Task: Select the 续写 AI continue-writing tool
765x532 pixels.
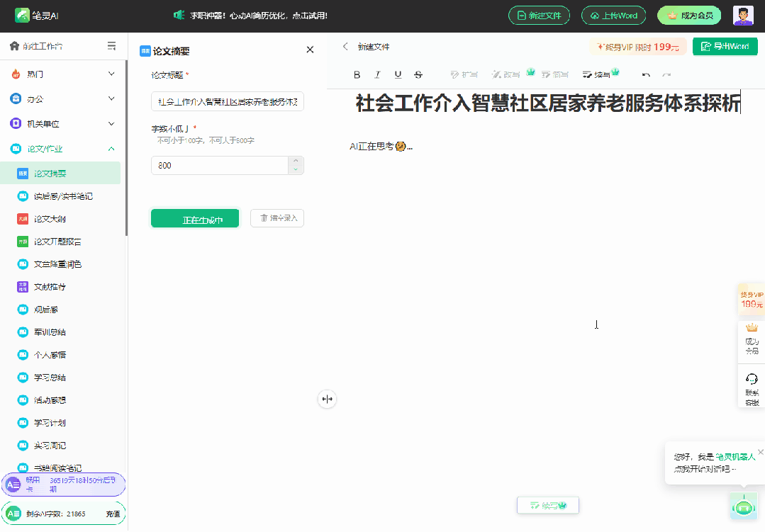Action: (x=599, y=74)
